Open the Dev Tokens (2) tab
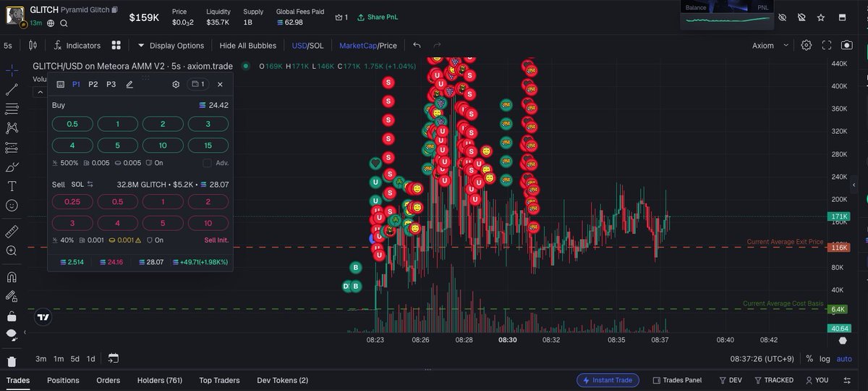The image size is (868, 391). tap(282, 380)
